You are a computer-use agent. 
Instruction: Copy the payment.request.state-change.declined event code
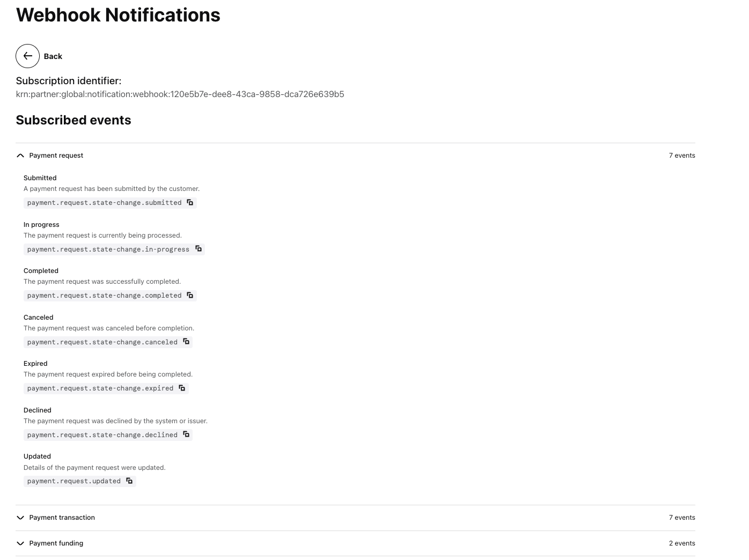point(186,434)
